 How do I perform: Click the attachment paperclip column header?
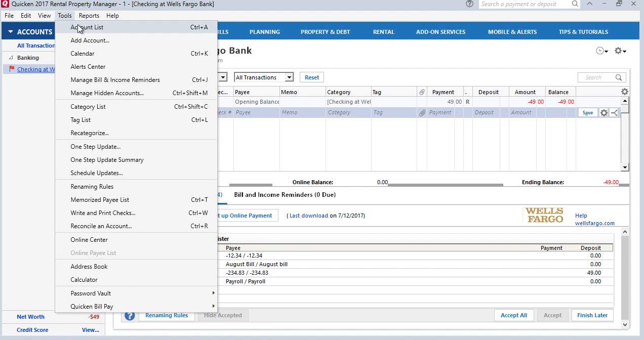422,92
